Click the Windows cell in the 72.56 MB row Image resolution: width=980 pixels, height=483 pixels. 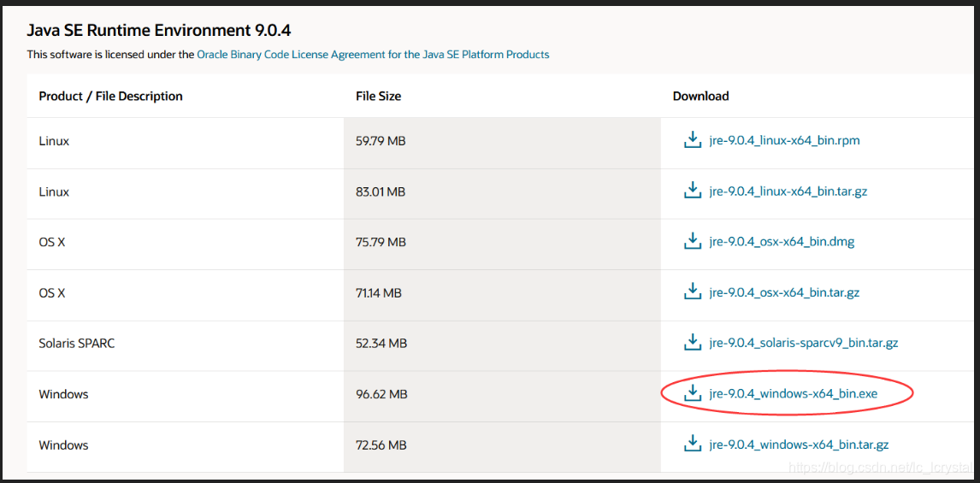coord(185,445)
